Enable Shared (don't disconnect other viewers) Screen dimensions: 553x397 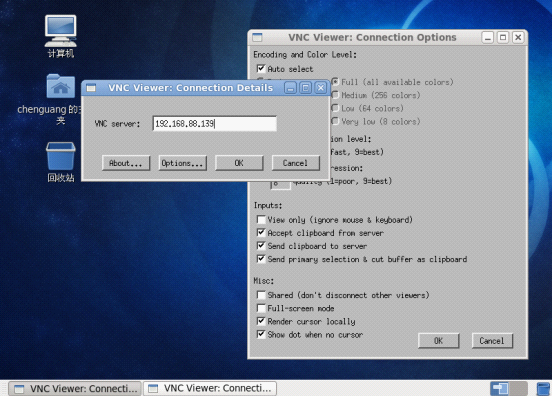point(261,295)
